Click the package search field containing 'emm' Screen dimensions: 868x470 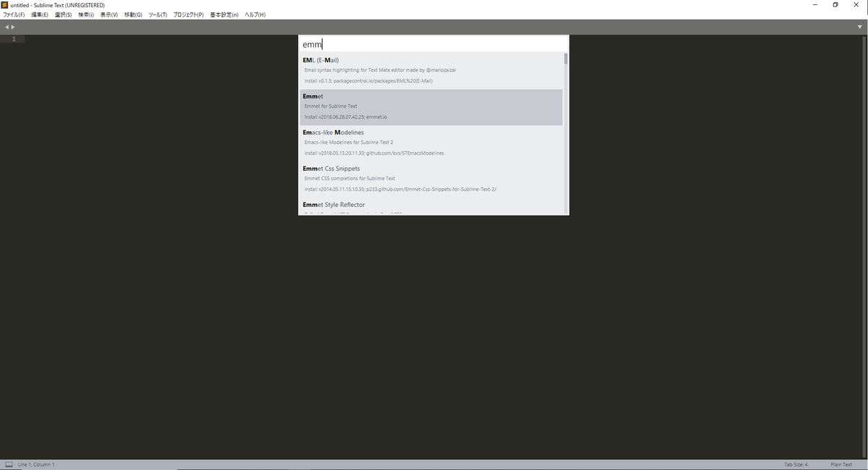click(433, 44)
